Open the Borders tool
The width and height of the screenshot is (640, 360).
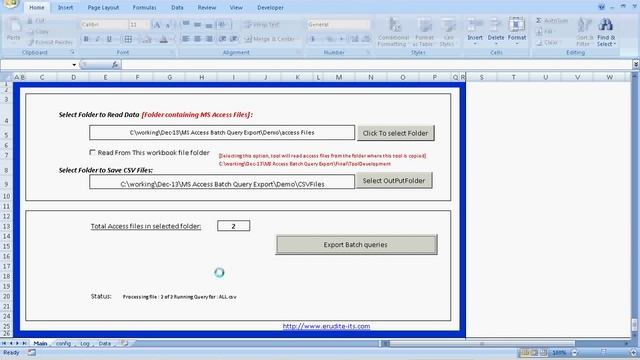tap(128, 39)
